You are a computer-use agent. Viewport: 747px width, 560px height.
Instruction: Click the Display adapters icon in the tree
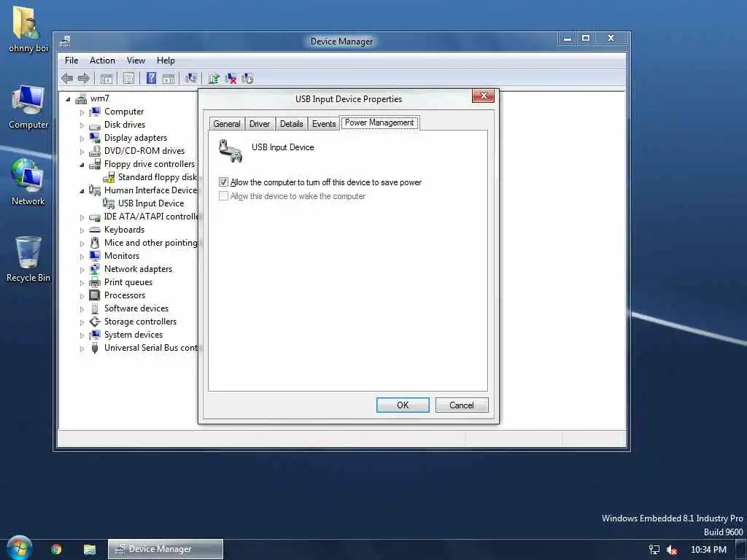click(x=95, y=138)
